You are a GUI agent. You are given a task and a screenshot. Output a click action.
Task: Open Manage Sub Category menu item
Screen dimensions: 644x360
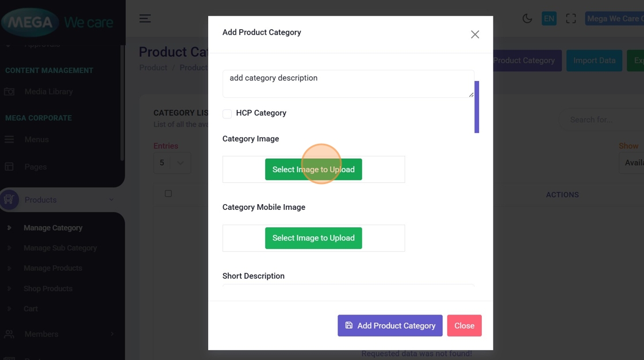click(60, 248)
